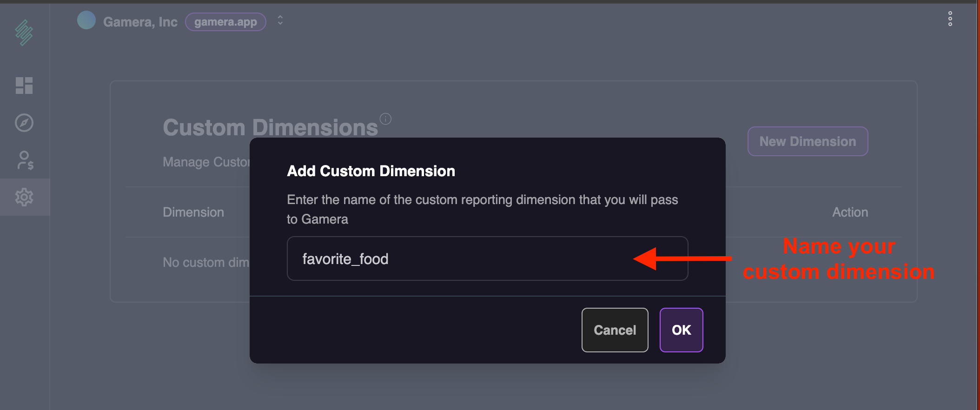This screenshot has width=980, height=410.
Task: Expand the workspace selector next to Gamera, Inc
Action: (280, 20)
